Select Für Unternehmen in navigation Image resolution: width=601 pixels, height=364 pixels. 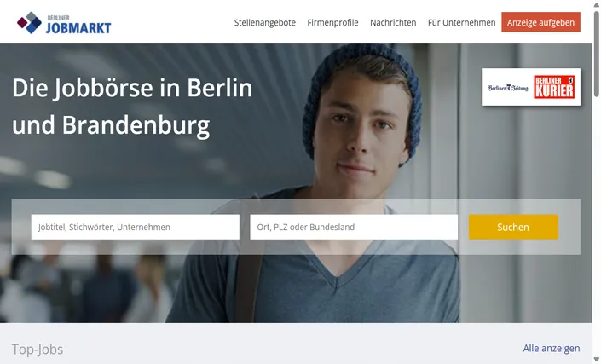(x=461, y=23)
